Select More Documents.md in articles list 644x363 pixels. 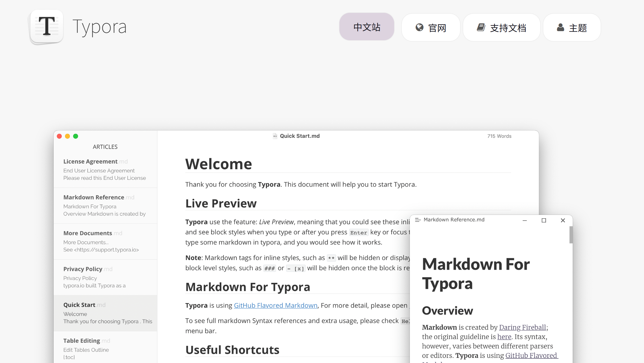[x=105, y=241]
